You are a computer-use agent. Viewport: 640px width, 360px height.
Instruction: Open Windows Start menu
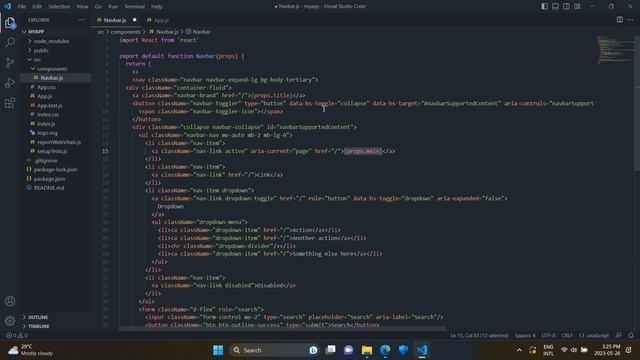point(218,350)
